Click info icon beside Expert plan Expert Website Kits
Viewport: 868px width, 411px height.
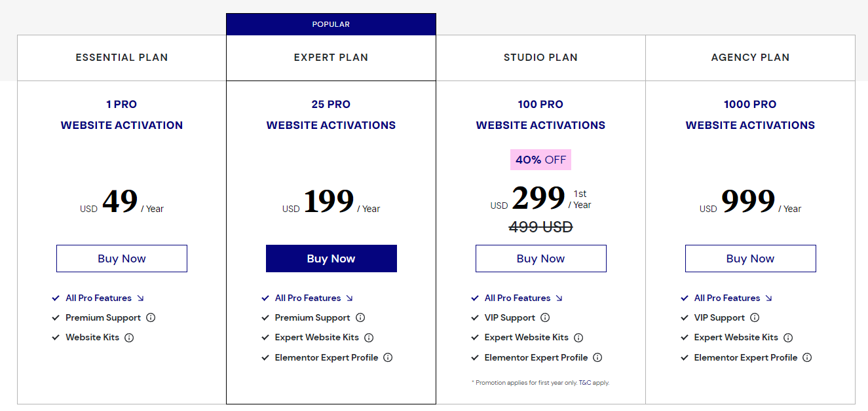[x=369, y=338]
